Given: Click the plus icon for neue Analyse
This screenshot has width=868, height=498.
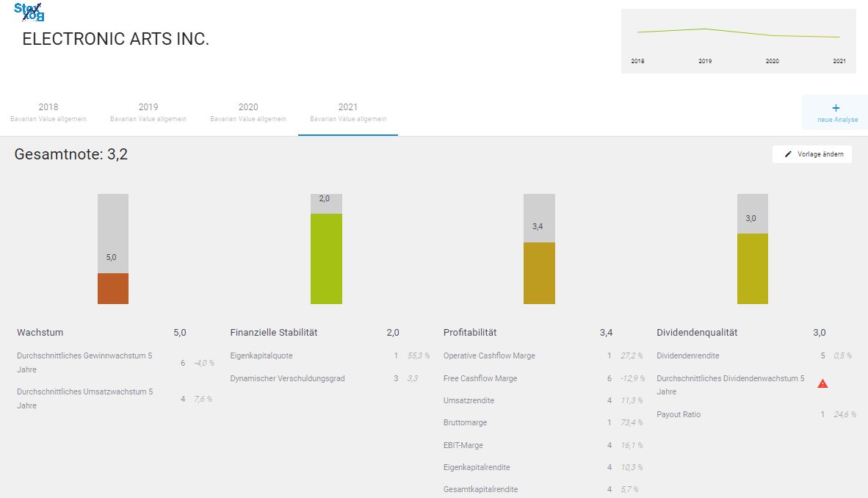Looking at the screenshot, I should click(x=836, y=108).
